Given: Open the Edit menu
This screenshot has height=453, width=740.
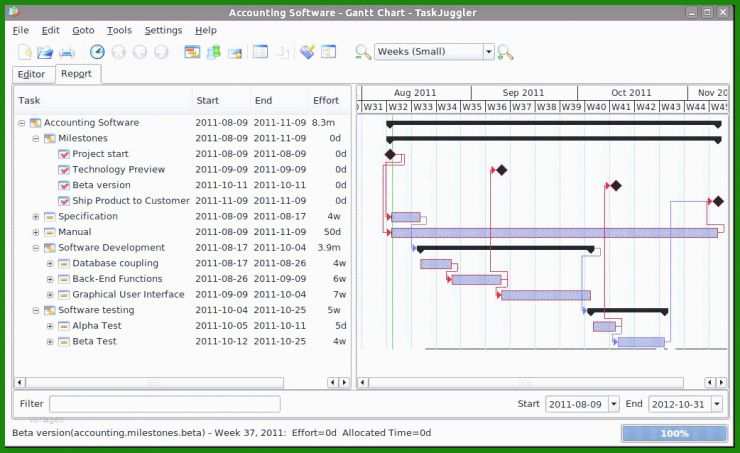Looking at the screenshot, I should [50, 30].
